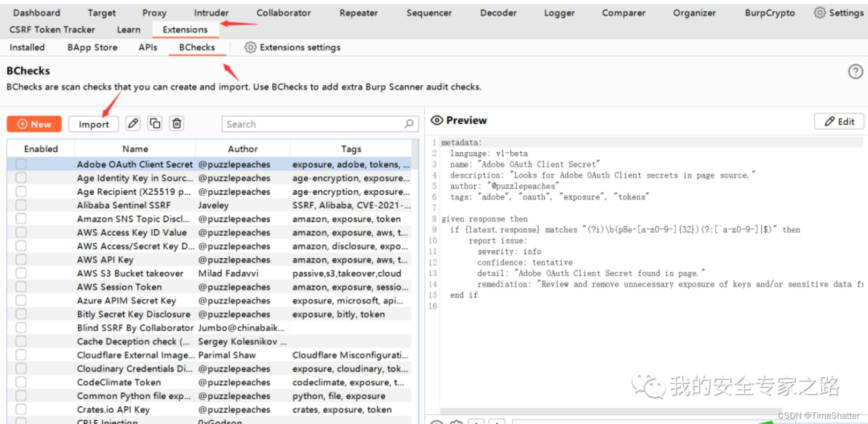Viewport: 868px width, 424px height.
Task: Enable the Crates.io API Key check
Action: point(21,409)
